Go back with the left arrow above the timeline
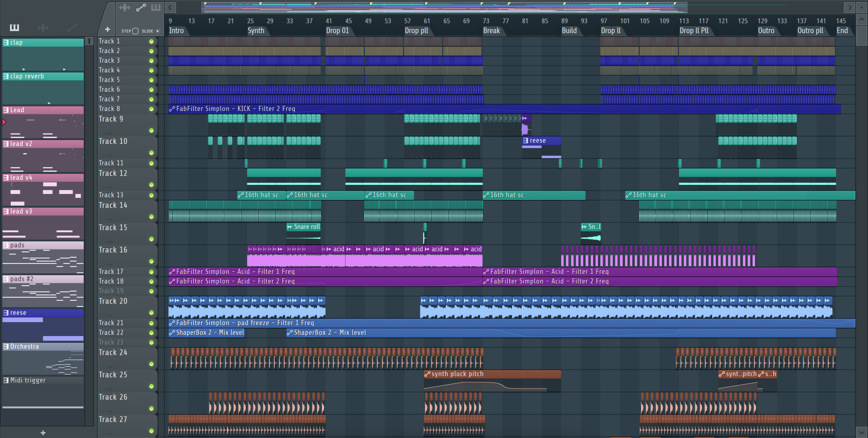This screenshot has height=438, width=868. pos(170,7)
